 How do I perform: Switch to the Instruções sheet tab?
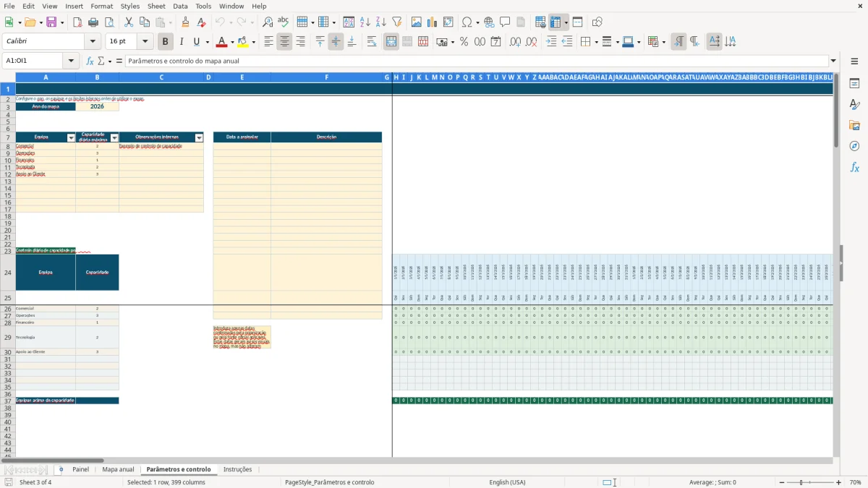point(237,469)
